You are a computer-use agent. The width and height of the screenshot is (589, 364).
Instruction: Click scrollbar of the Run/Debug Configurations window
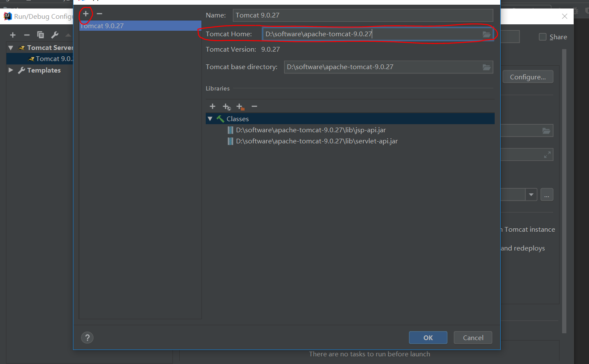point(564,191)
